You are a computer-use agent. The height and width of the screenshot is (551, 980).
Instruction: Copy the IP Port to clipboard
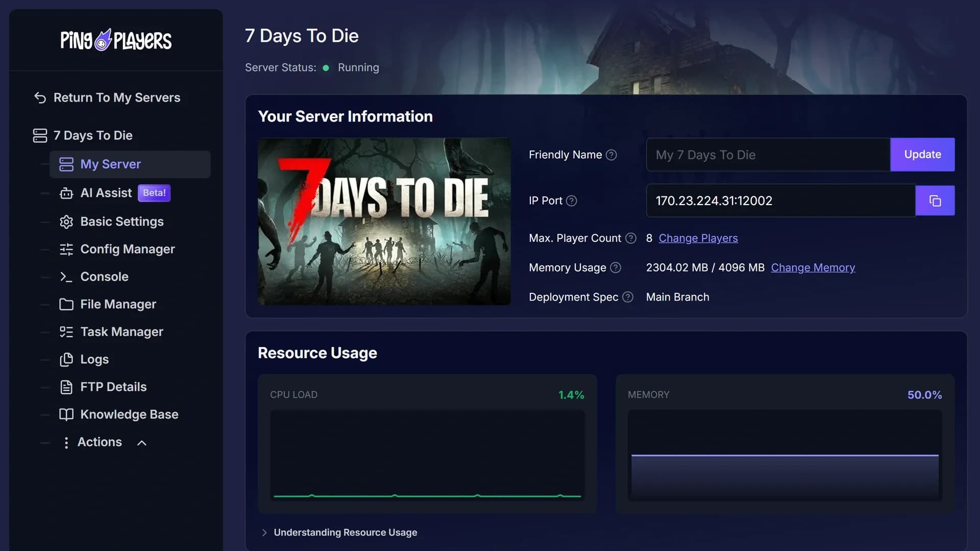tap(935, 201)
